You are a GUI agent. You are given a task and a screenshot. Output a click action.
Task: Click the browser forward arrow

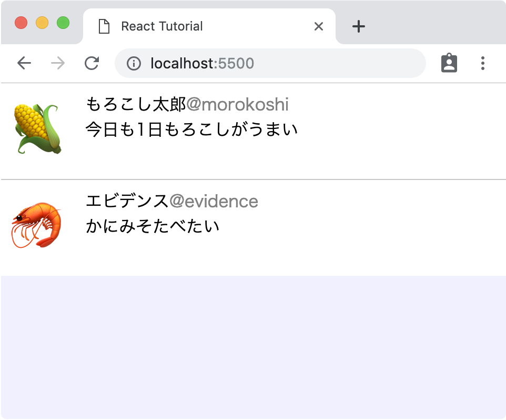(58, 63)
